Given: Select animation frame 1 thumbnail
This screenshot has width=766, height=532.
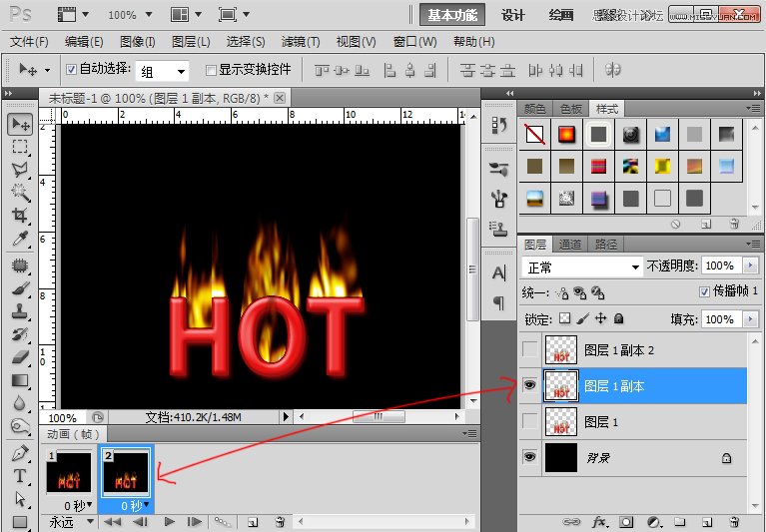Looking at the screenshot, I should [69, 470].
